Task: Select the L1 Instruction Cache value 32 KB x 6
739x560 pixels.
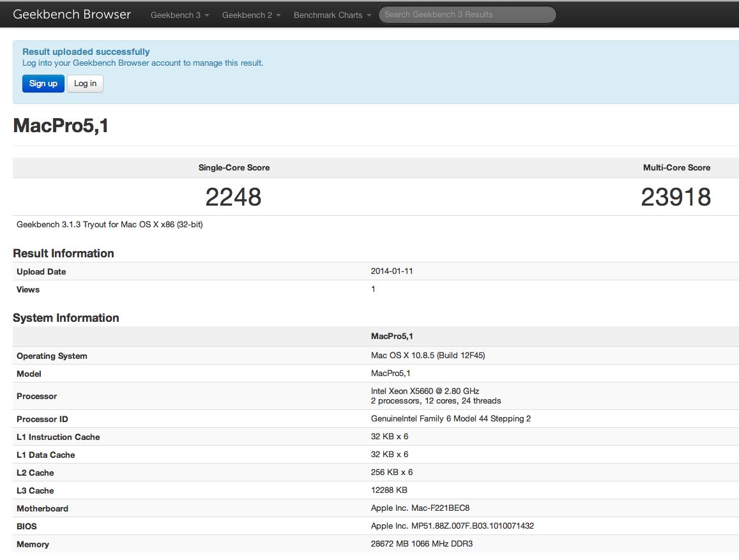Action: 390,437
